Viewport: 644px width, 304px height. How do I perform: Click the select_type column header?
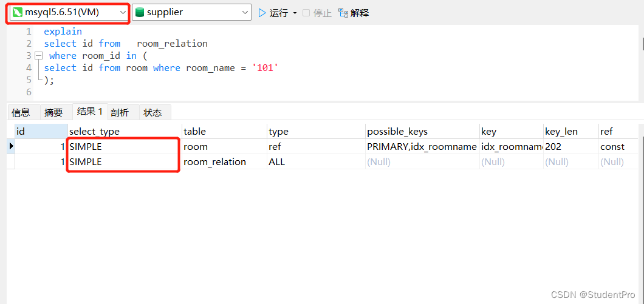[125, 131]
